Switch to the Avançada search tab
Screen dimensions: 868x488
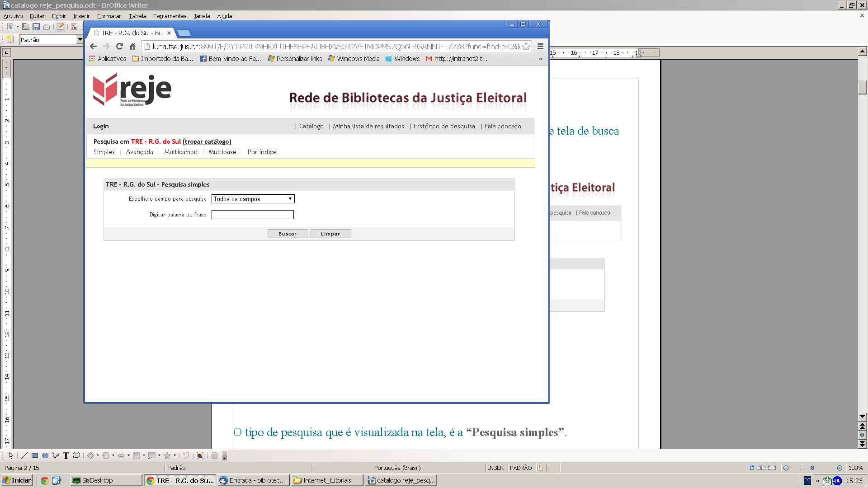click(x=140, y=152)
